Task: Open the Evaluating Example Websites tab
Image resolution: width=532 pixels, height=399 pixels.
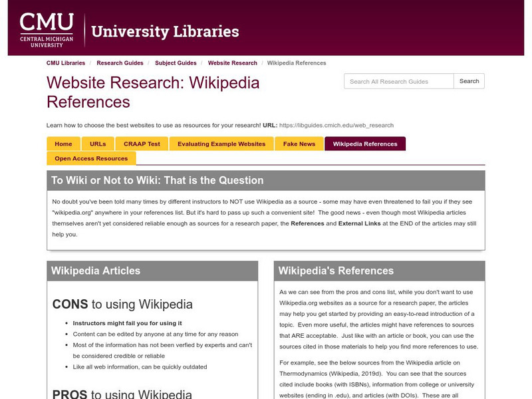Action: 221,144
